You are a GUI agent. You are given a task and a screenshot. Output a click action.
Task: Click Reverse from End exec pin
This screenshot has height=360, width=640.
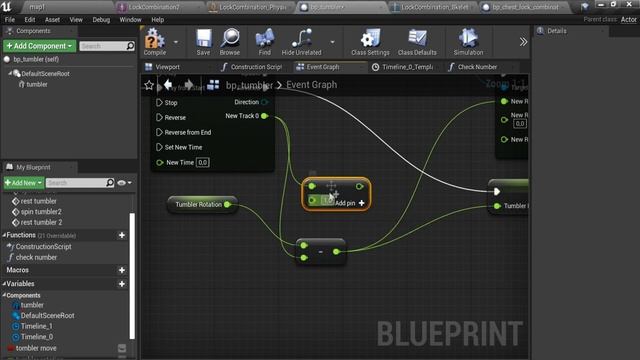[160, 132]
